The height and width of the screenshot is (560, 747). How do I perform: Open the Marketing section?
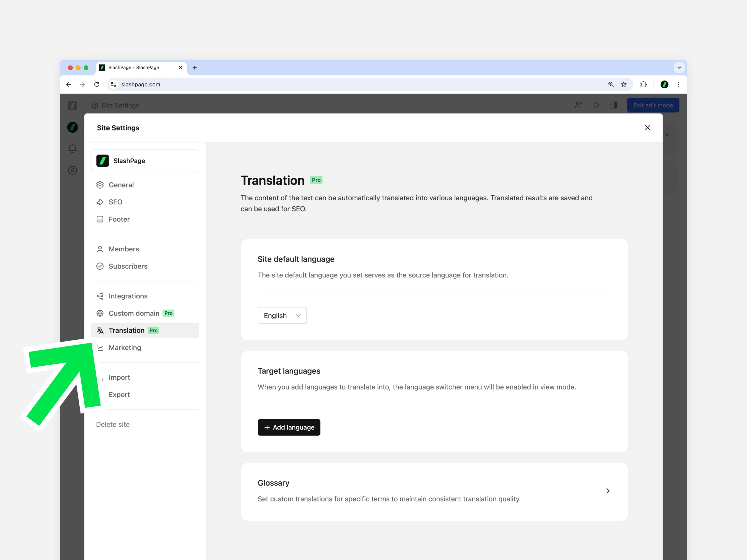tap(145, 348)
